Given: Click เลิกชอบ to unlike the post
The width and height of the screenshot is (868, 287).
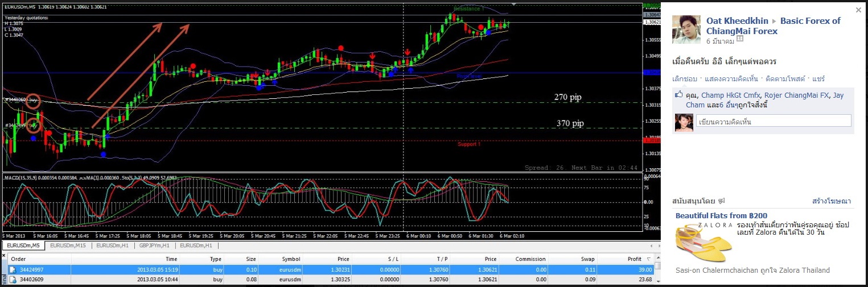Looking at the screenshot, I should click(x=684, y=78).
